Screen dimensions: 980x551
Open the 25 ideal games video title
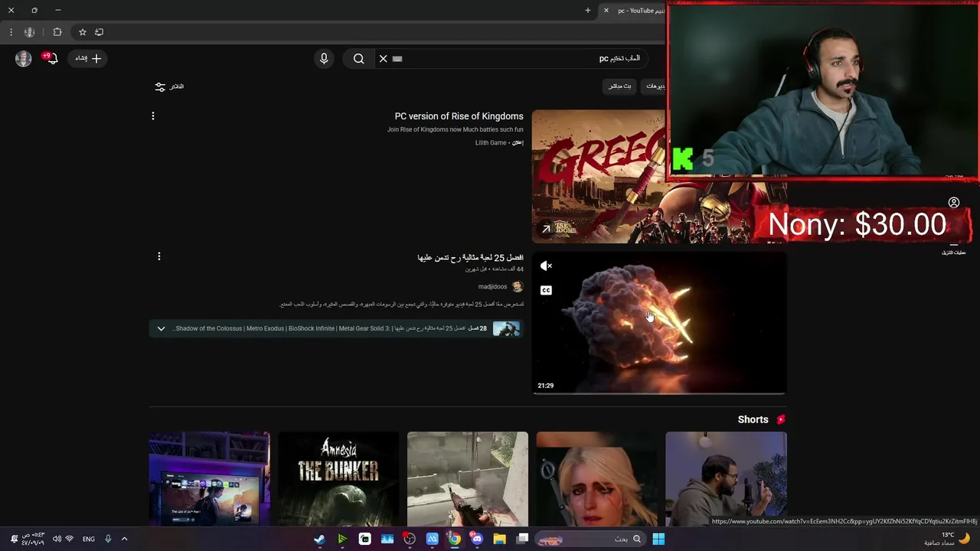(x=470, y=258)
